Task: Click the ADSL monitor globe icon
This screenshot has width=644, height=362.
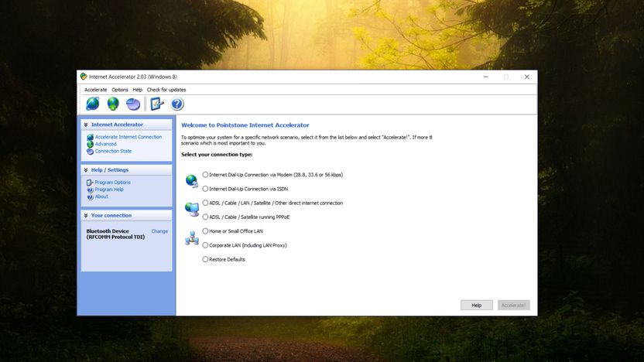Action: point(192,210)
